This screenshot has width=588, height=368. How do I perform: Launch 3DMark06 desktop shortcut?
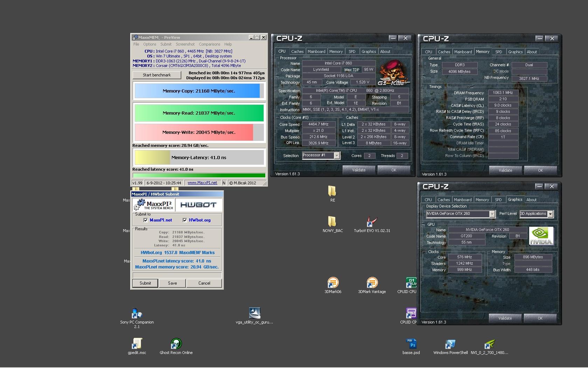[x=332, y=282]
